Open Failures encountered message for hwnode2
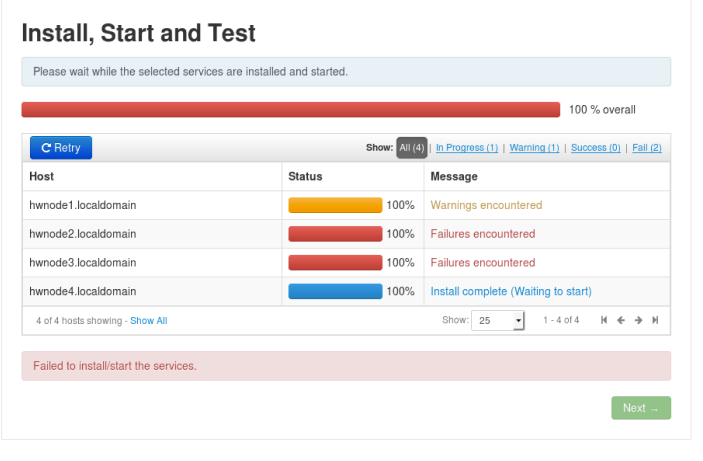 483,234
